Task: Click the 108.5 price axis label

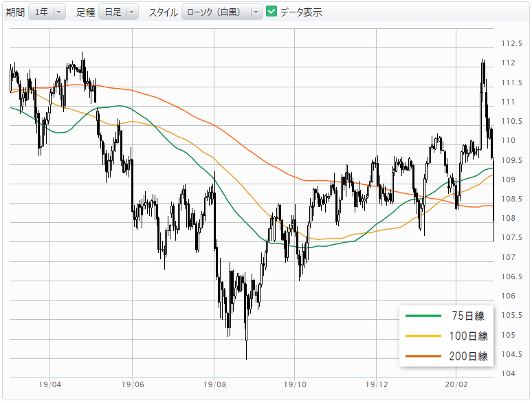Action: pos(511,199)
